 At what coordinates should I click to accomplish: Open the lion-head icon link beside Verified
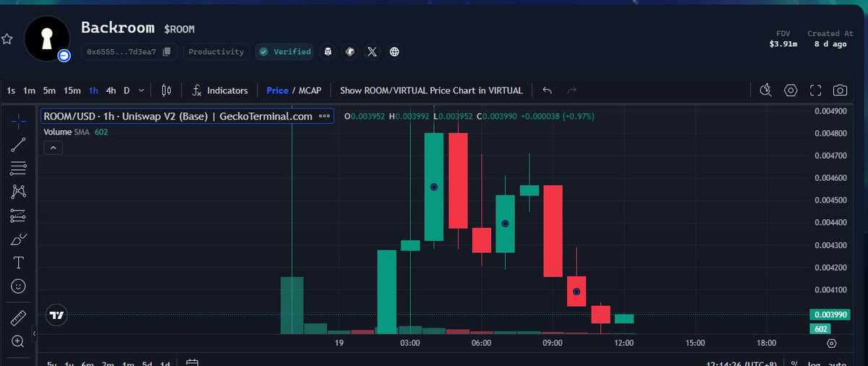click(328, 51)
